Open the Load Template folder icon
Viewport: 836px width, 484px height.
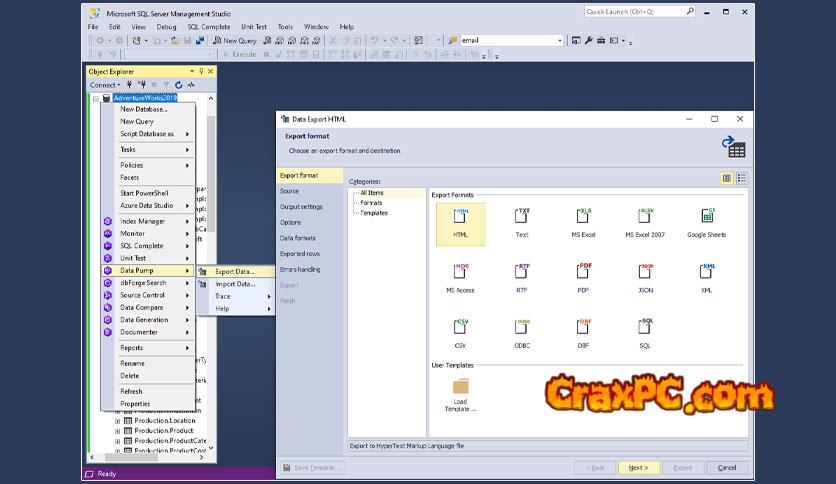[460, 387]
